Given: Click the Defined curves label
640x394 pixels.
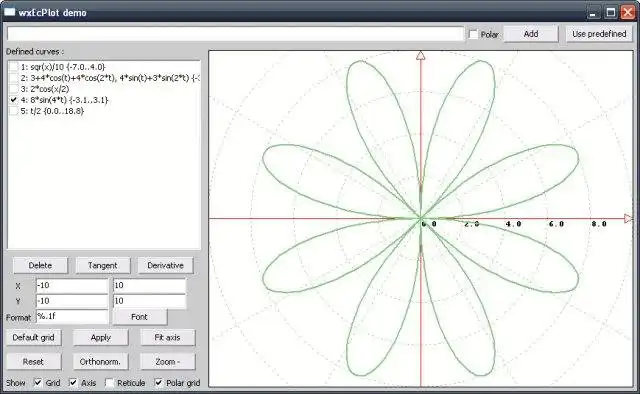Looking at the screenshot, I should (x=35, y=51).
